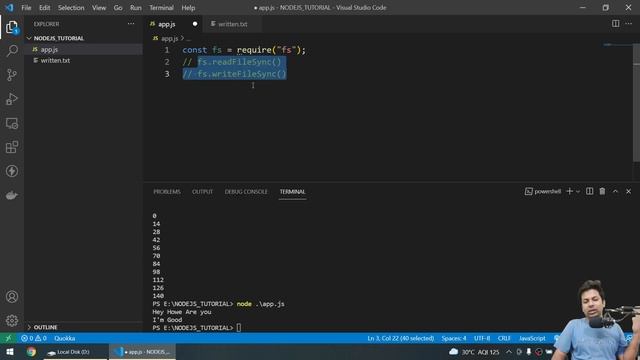This screenshot has height=360, width=640.
Task: Open the Explorer view in the activity bar
Action: tap(12, 27)
